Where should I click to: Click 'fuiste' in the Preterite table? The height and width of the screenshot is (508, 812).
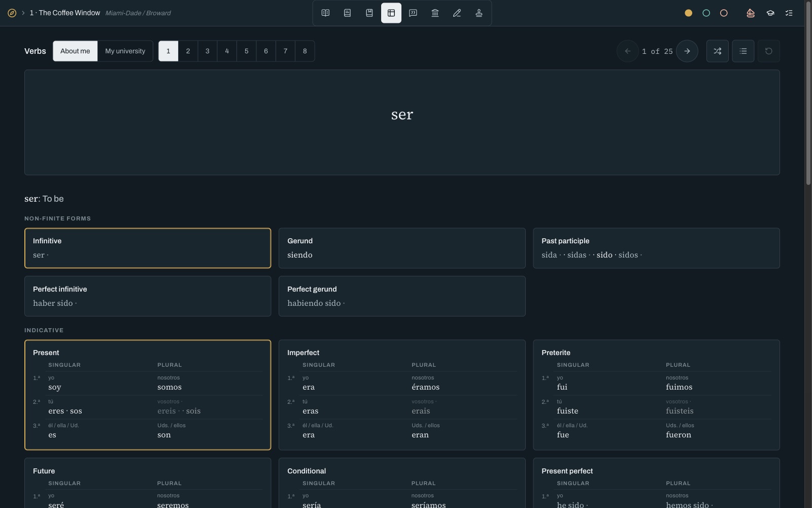pos(567,411)
